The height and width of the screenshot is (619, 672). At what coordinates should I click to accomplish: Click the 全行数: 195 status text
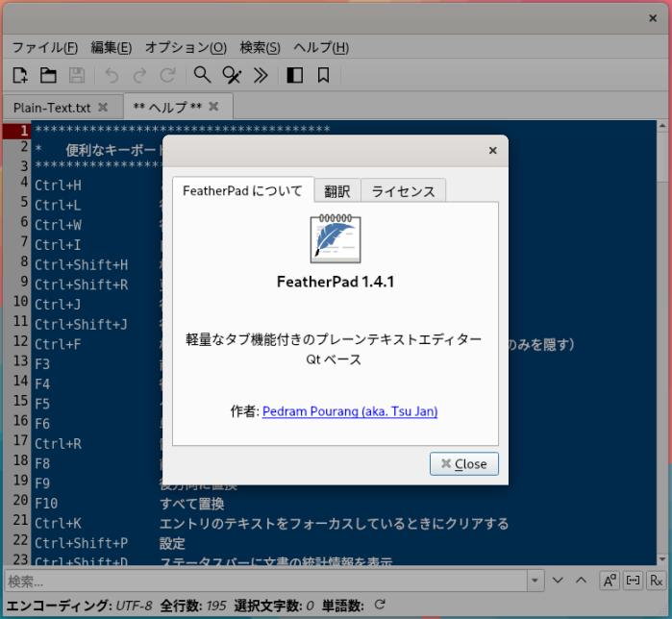click(x=193, y=606)
